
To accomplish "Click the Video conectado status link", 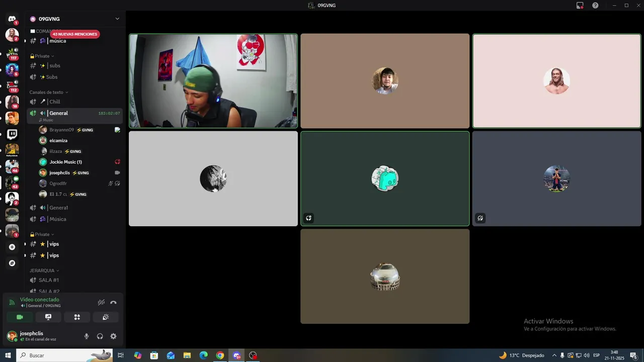I will pyautogui.click(x=40, y=300).
